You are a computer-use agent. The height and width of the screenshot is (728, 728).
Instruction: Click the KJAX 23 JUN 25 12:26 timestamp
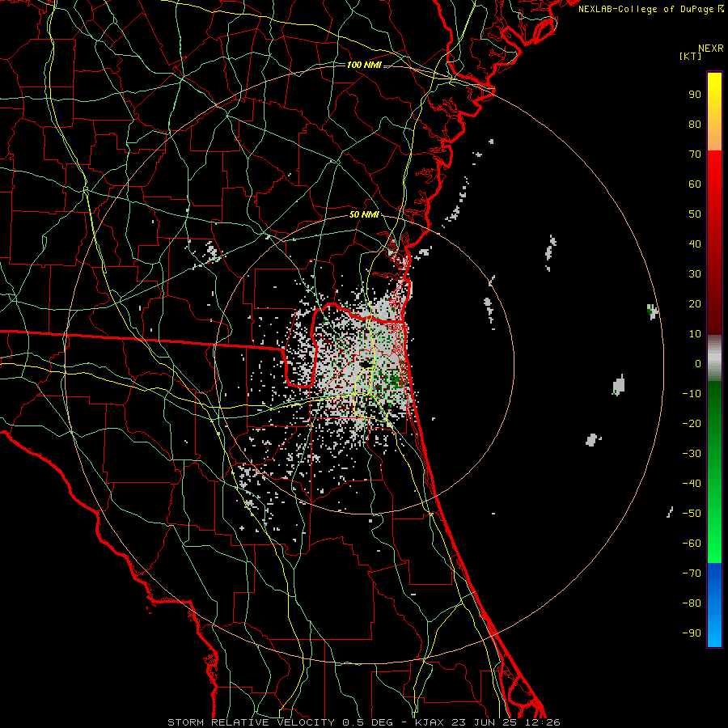[x=487, y=722]
